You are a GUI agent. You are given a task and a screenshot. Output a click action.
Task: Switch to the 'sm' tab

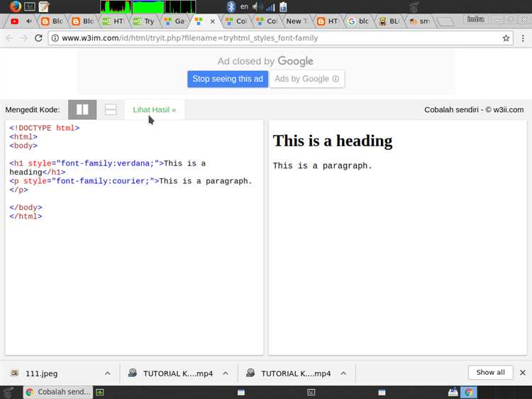tap(419, 21)
